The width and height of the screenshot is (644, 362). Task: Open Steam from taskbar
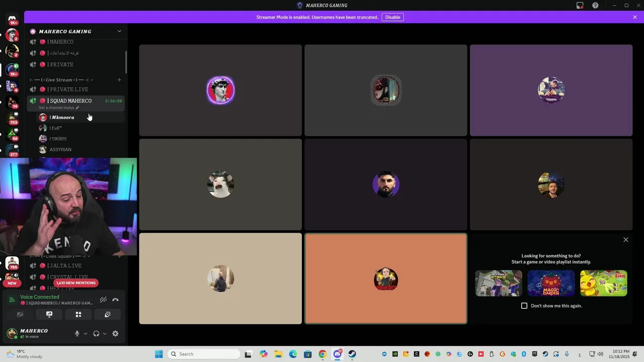(x=352, y=354)
